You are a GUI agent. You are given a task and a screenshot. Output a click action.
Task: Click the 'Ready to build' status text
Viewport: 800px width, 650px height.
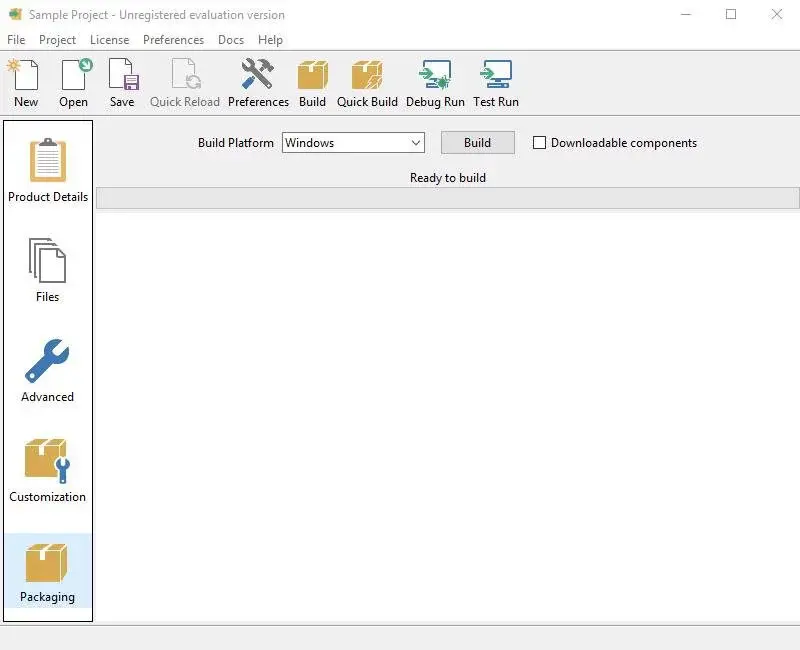coord(447,178)
